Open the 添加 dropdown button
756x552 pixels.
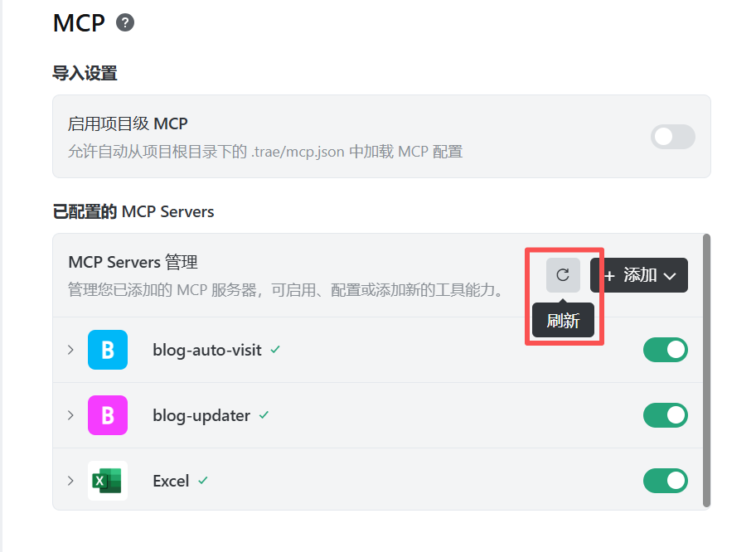pos(639,275)
